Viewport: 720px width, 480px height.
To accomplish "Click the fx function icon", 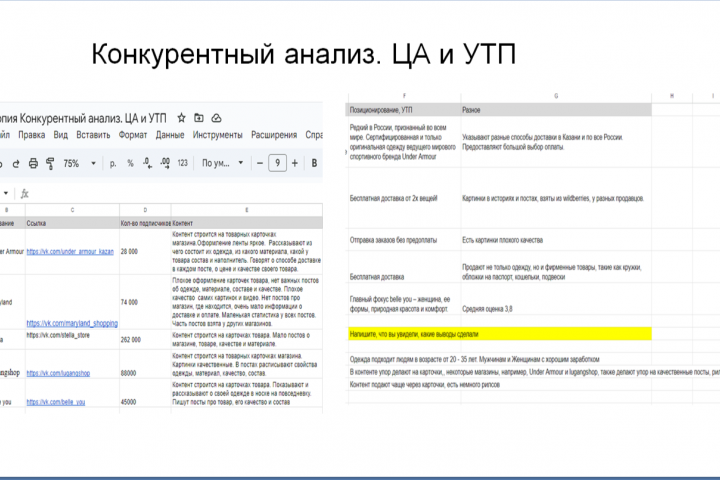I will [x=25, y=194].
